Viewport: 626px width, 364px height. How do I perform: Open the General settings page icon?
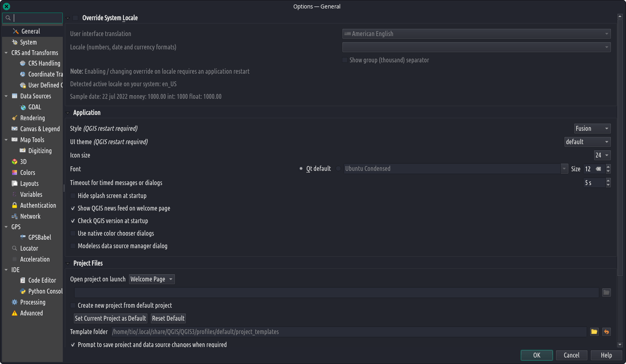click(x=16, y=31)
